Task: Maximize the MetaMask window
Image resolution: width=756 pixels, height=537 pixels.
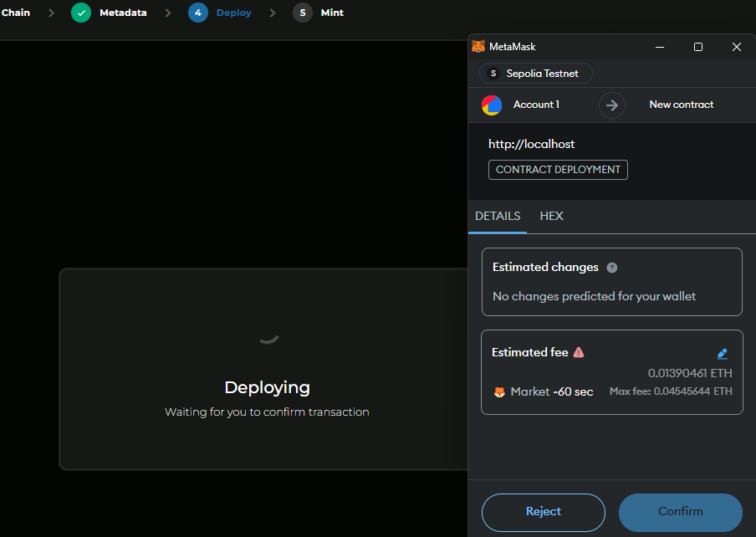Action: [698, 47]
